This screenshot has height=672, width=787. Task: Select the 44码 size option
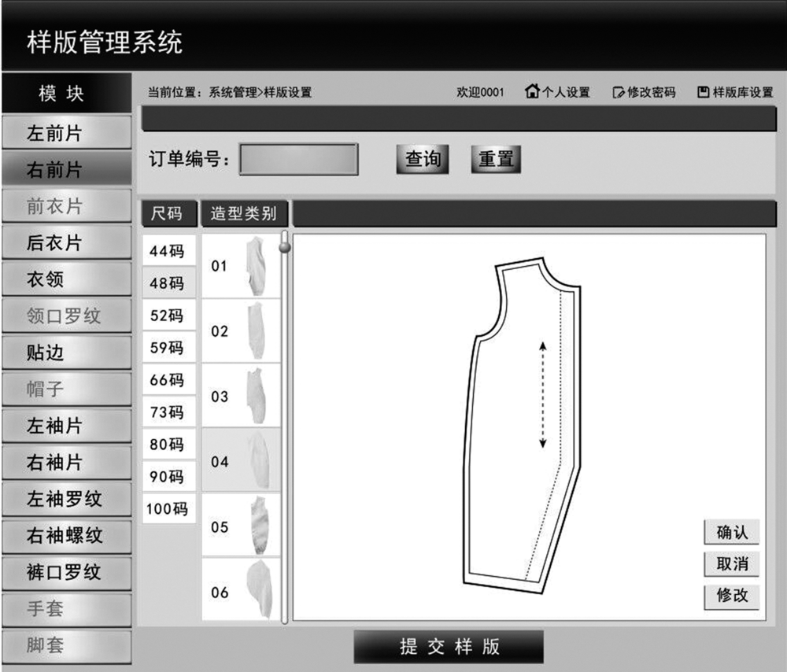pos(168,251)
